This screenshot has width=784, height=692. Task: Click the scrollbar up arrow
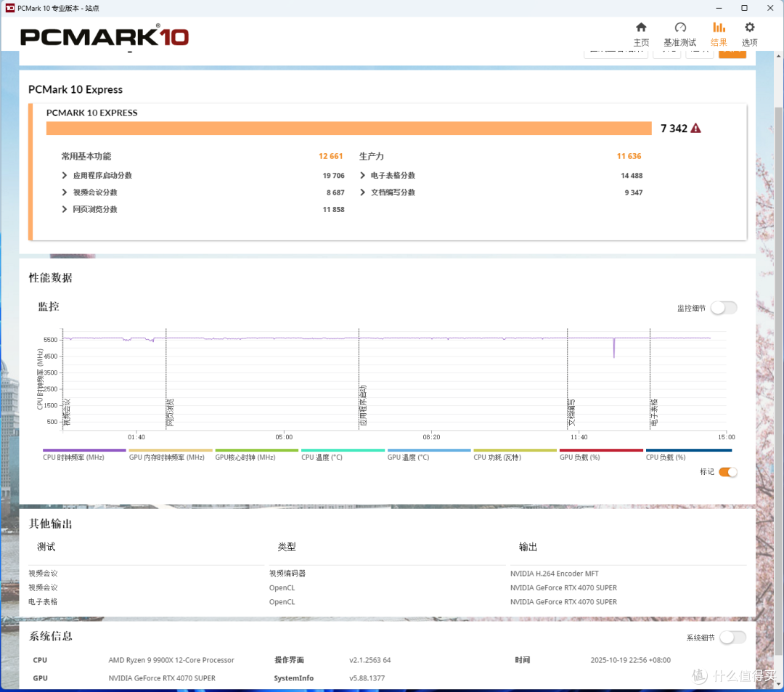[778, 56]
